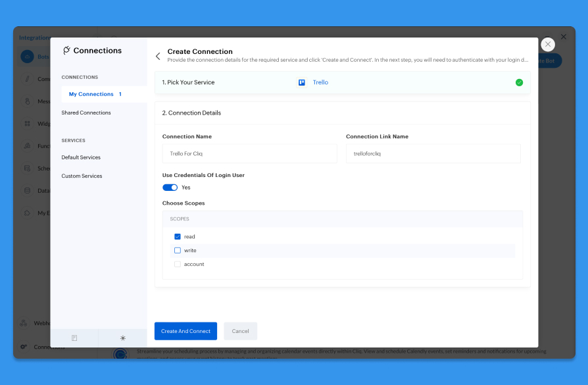Image resolution: width=588 pixels, height=385 pixels.
Task: Enable the account scope checkbox
Action: 178,265
